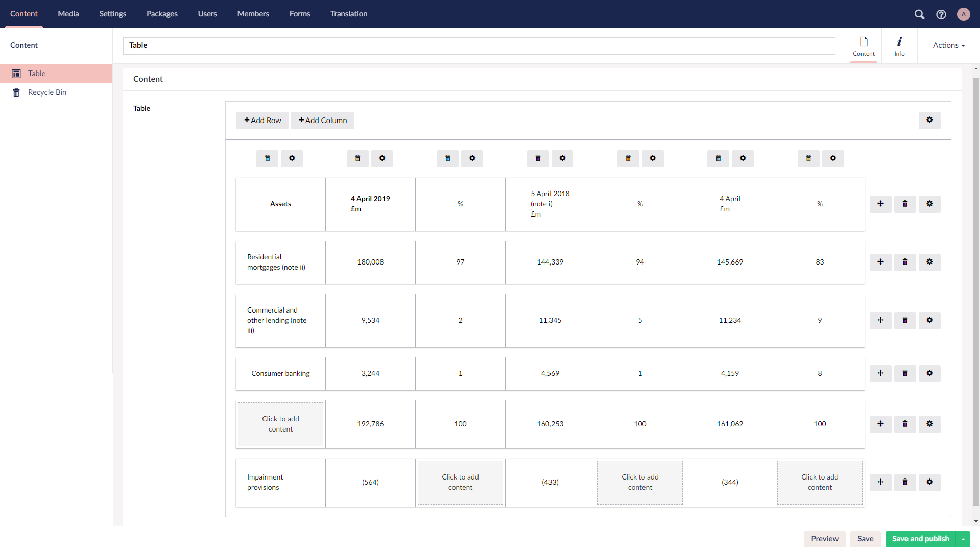
Task: Click the vertical scrollbar of the editor
Action: [x=976, y=292]
